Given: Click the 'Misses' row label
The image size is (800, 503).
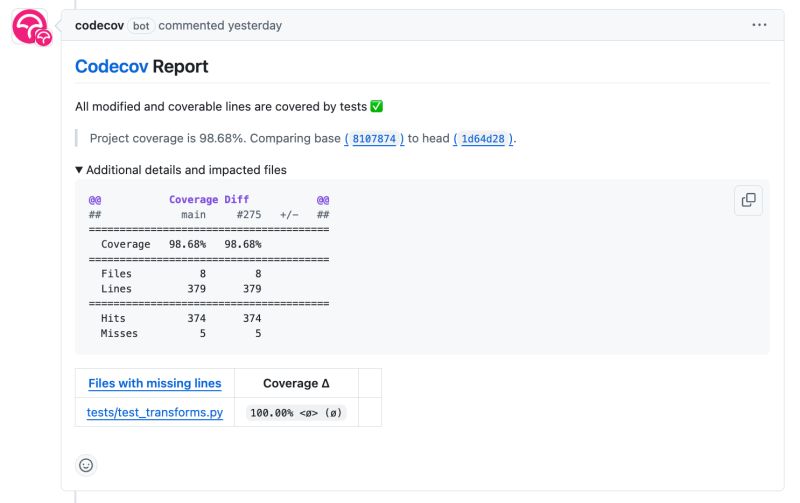Looking at the screenshot, I should pos(119,334).
